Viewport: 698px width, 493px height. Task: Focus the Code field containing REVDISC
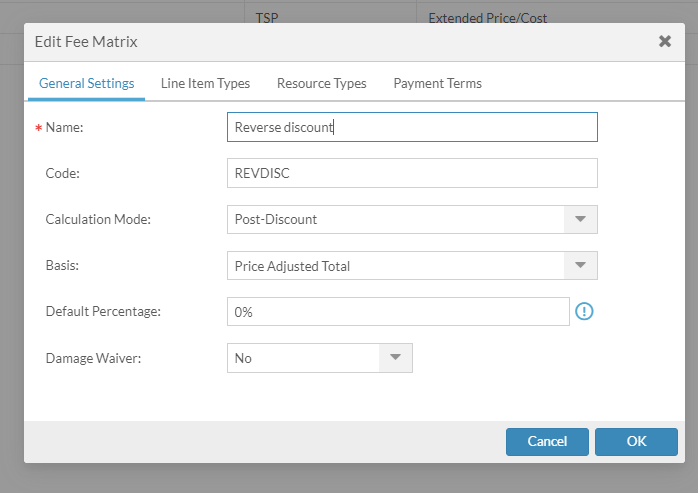click(x=412, y=173)
